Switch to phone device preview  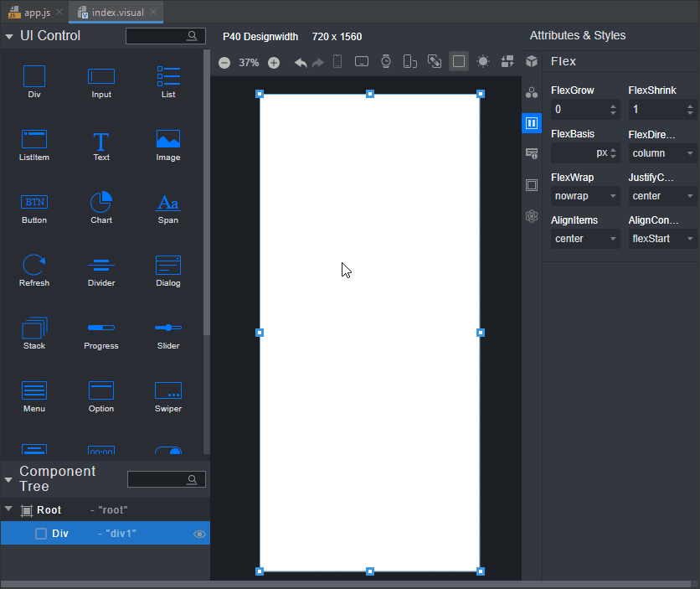[337, 61]
